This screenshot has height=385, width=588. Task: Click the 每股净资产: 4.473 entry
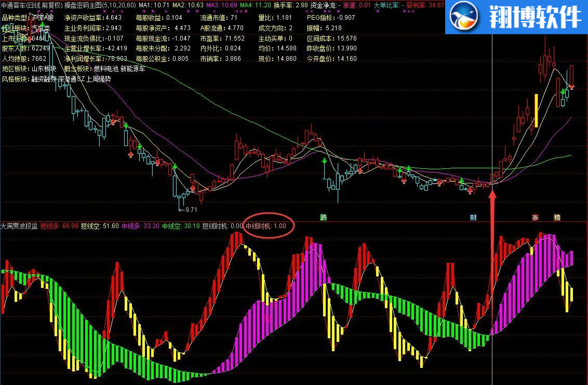[x=163, y=28]
